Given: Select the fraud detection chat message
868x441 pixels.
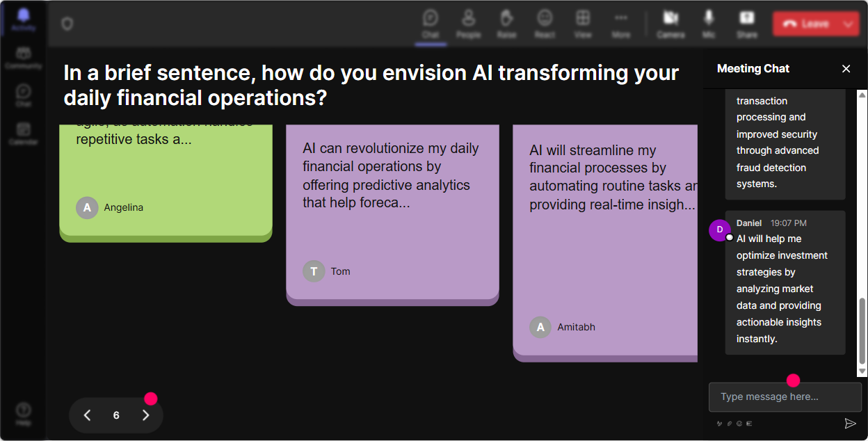Looking at the screenshot, I should coord(785,145).
